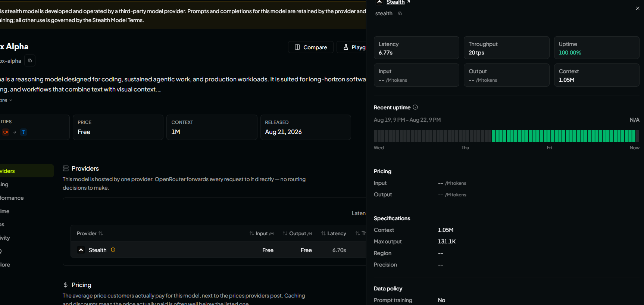Select the highlighted Providers sidebar item

pos(26,171)
